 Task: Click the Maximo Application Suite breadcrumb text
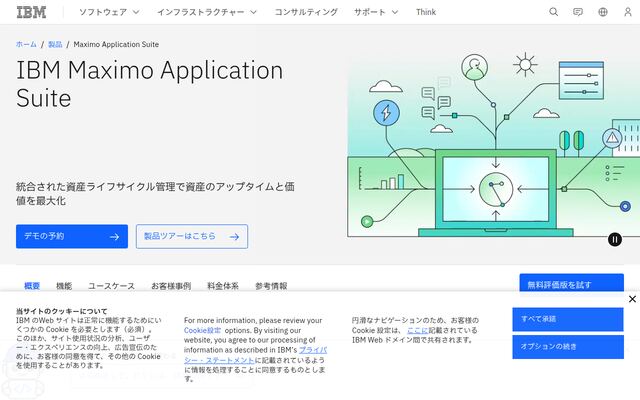116,44
